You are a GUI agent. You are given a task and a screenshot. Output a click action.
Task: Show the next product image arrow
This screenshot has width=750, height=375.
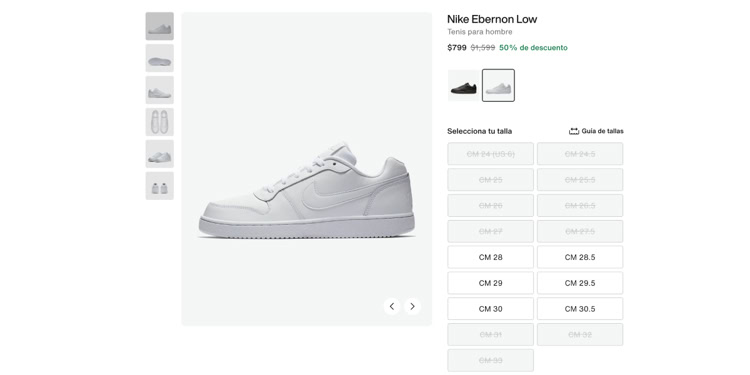point(412,306)
